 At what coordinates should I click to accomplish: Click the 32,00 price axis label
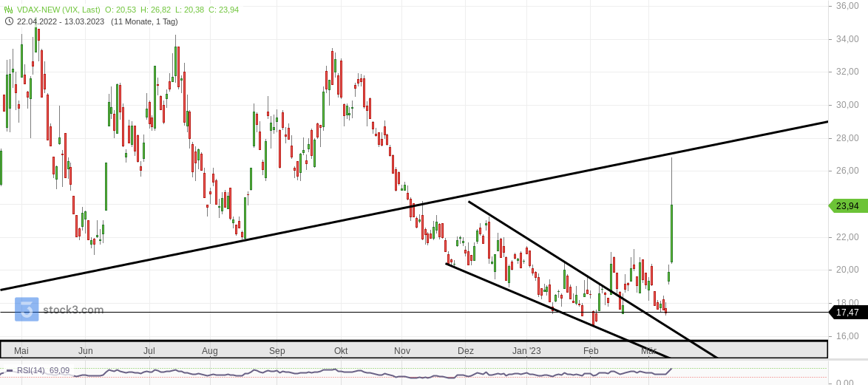pos(847,72)
